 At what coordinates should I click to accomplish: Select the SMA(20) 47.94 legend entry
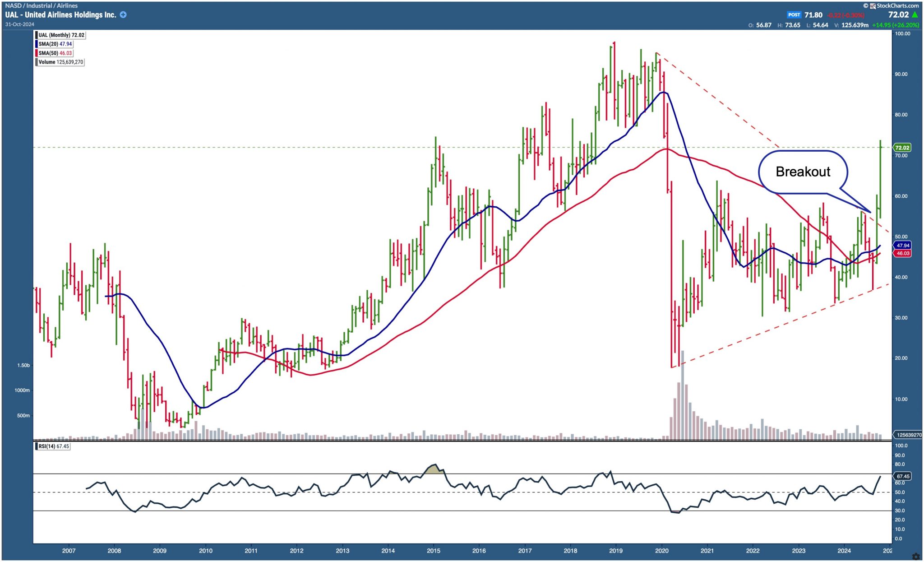point(55,44)
